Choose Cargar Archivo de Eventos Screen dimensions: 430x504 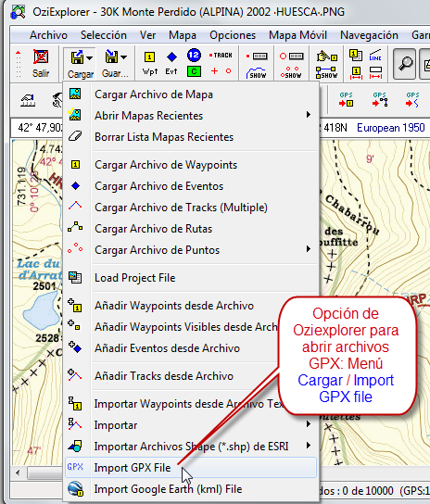(191, 186)
